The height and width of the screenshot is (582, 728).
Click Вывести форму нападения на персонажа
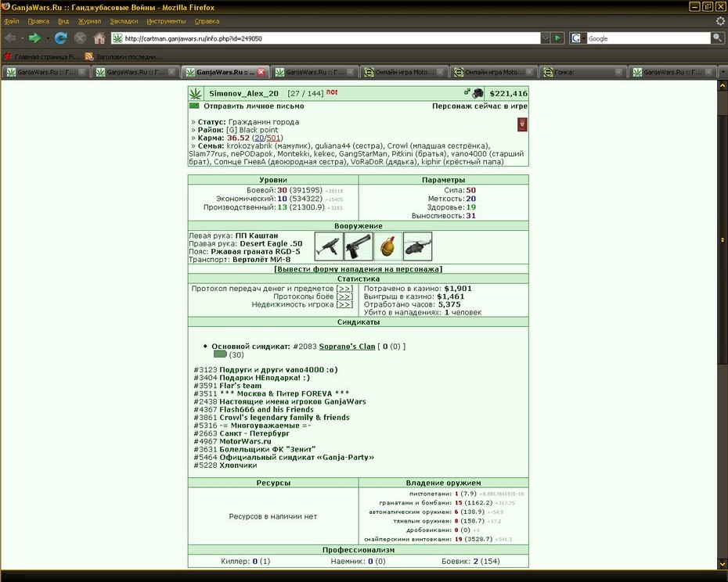coord(358,269)
